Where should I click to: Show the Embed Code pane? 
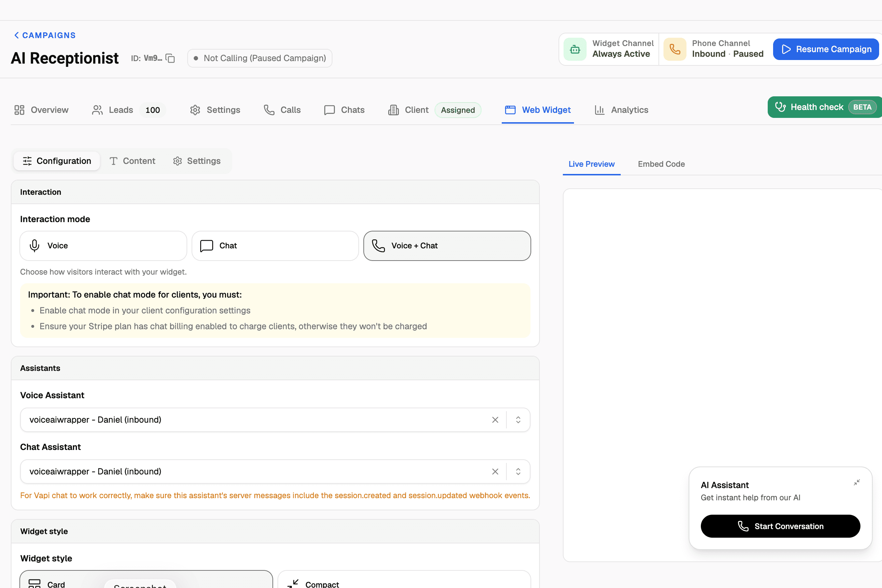tap(661, 164)
